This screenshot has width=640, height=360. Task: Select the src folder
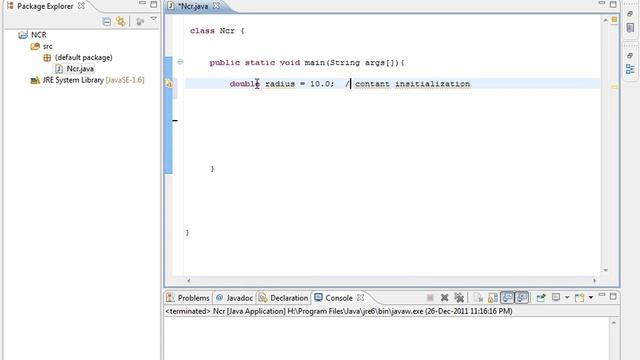point(47,47)
